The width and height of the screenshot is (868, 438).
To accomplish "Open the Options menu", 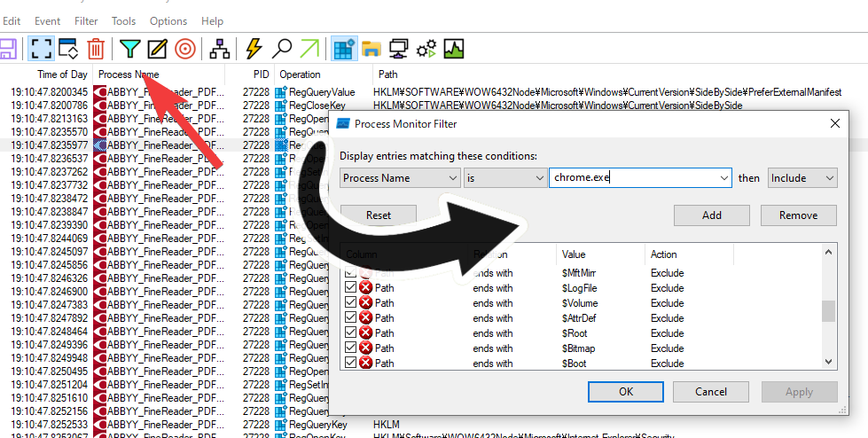I will [x=168, y=20].
